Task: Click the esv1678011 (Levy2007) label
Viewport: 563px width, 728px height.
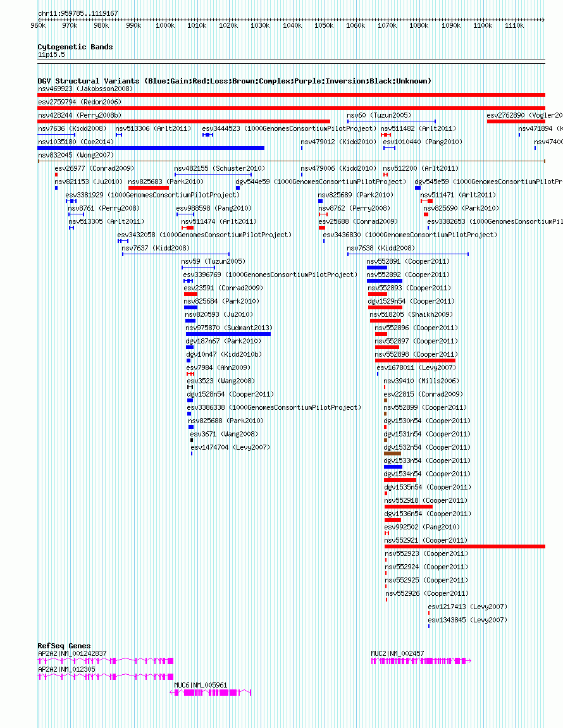Action: click(x=417, y=367)
